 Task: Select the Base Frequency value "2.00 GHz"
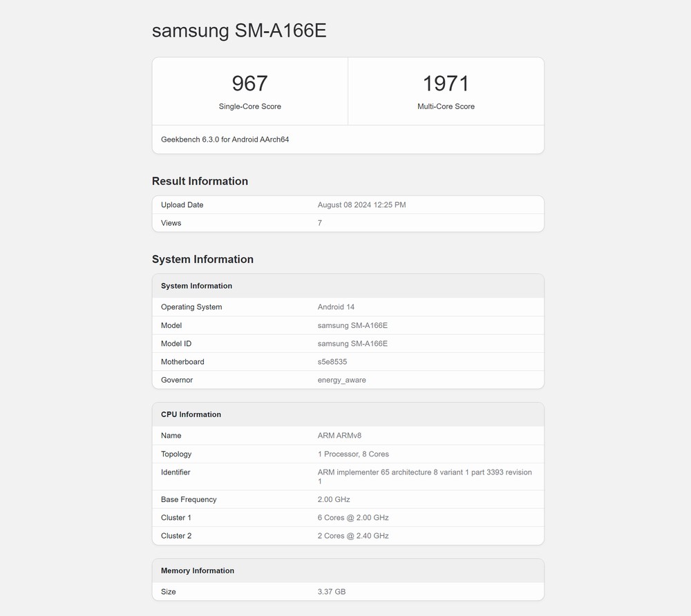[x=334, y=499]
